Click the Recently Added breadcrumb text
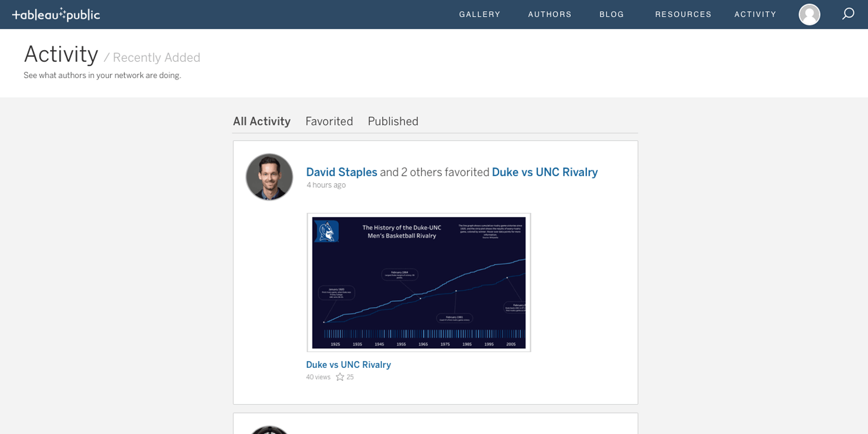This screenshot has height=434, width=868. tap(156, 58)
